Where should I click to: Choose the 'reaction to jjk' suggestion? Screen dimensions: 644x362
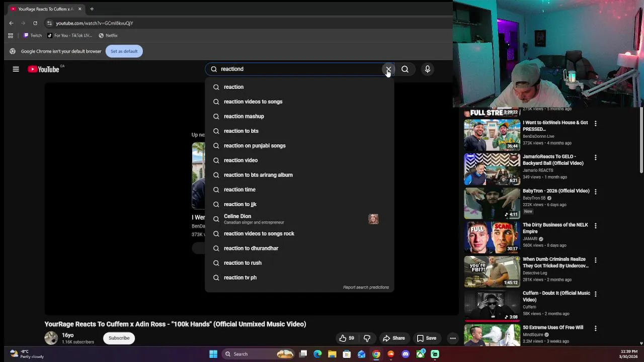[x=299, y=204]
